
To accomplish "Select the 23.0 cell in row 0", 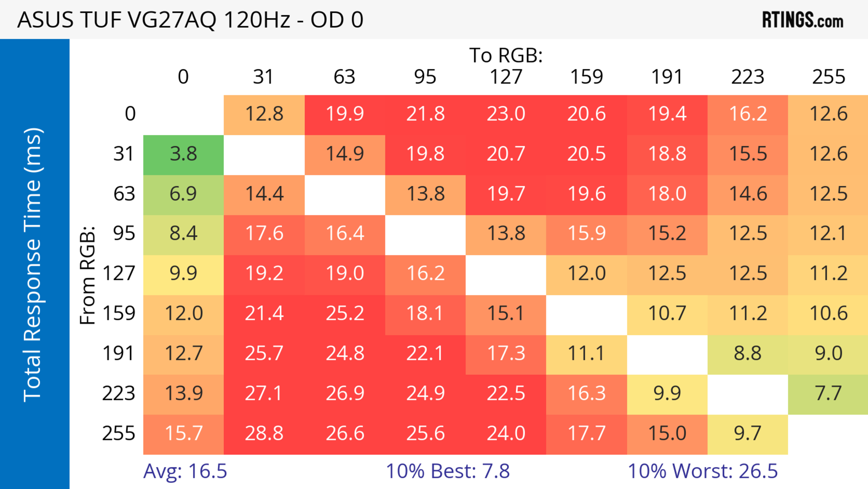I will 506,114.
